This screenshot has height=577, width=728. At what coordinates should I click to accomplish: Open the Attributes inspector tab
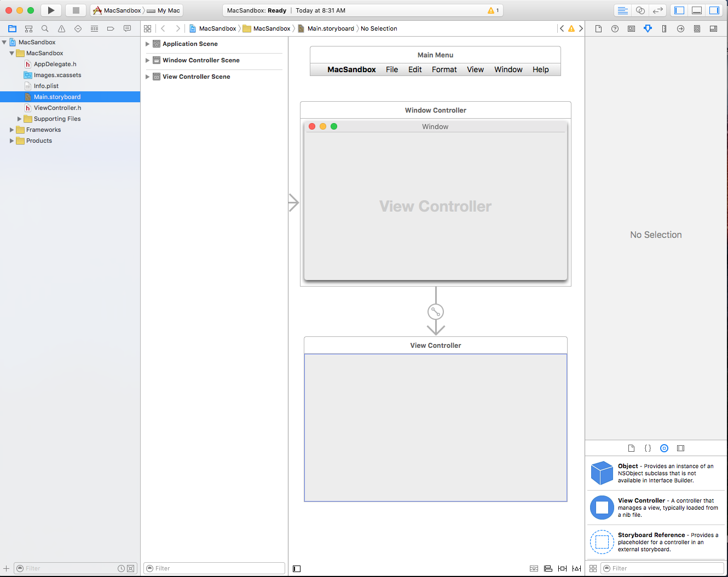pos(648,28)
